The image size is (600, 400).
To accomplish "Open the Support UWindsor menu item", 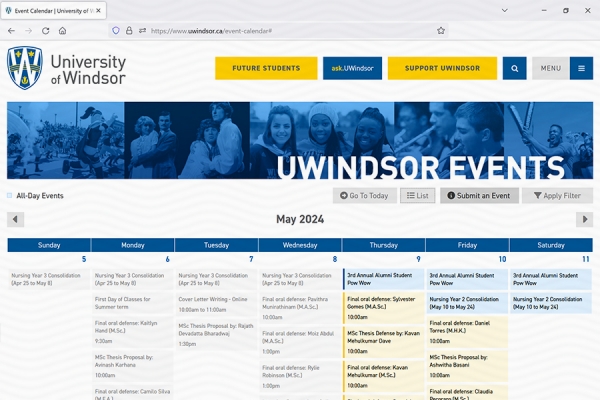I will tap(440, 69).
